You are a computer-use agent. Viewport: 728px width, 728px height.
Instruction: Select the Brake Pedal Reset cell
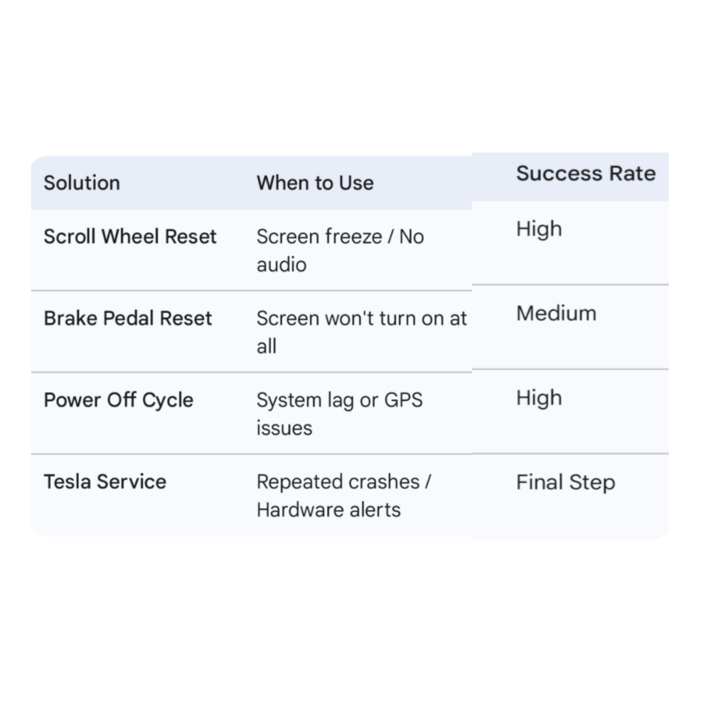click(x=128, y=318)
